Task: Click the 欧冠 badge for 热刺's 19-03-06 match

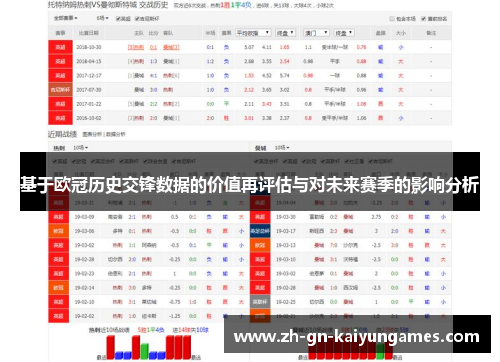Action: click(58, 231)
